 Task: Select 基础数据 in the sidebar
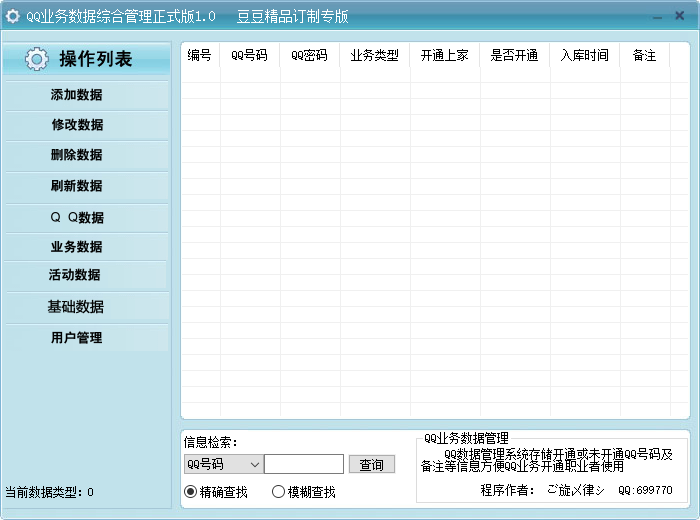pyautogui.click(x=87, y=307)
